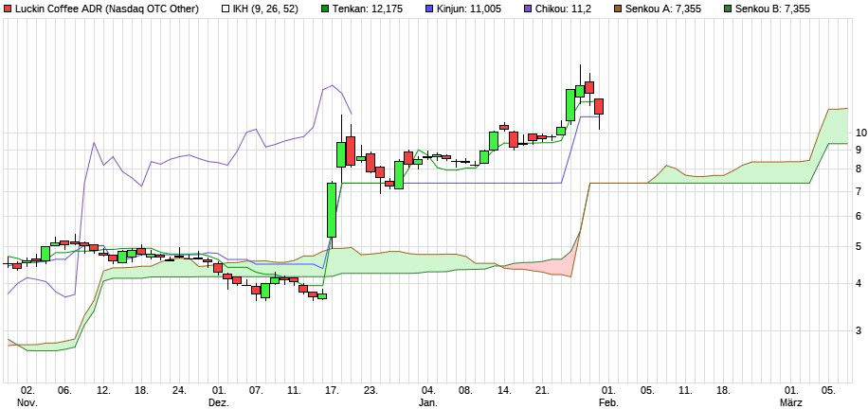Click price axis label '3'
The width and height of the screenshot is (868, 409).
coord(858,330)
